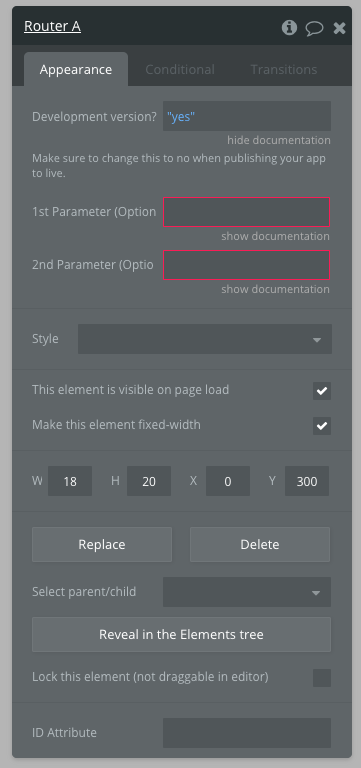Screen dimensions: 361x768
Task: Uncheck 'This element is visible on page load'
Action: coord(322,391)
